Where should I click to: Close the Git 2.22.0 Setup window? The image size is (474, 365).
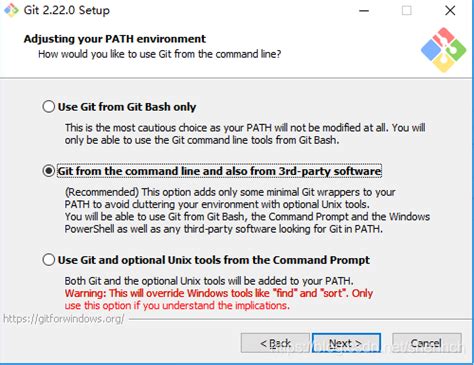tap(450, 11)
